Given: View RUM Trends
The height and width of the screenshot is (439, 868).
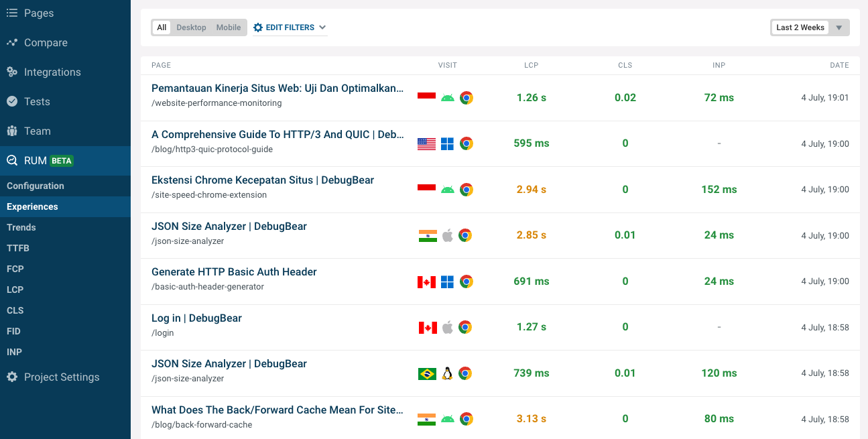Looking at the screenshot, I should [x=65, y=227].
